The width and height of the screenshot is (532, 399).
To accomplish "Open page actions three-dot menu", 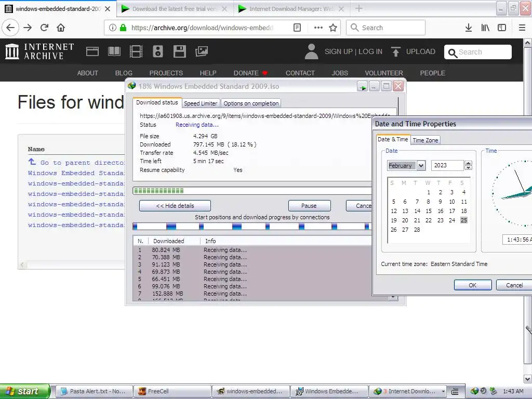I will coord(318,28).
